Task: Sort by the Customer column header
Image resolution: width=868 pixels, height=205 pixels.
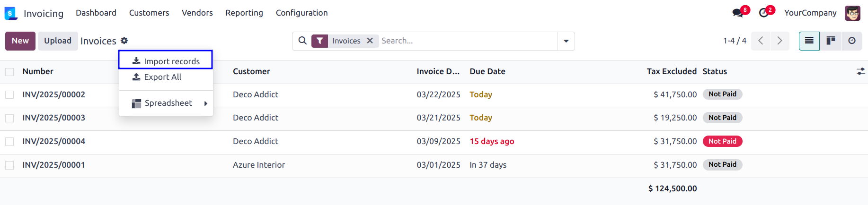Action: (251, 71)
